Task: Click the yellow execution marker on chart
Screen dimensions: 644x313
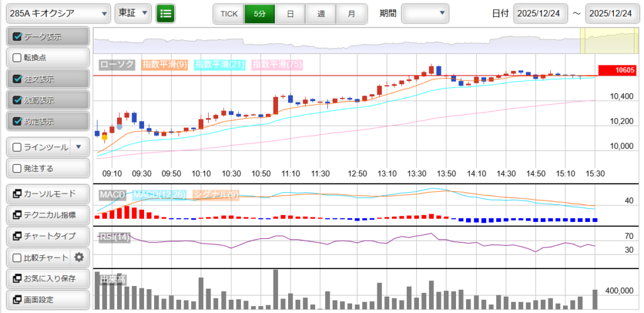Action: [104, 136]
